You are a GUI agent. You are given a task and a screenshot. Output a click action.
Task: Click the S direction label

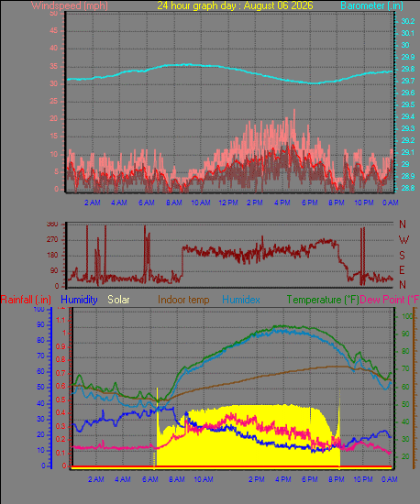pos(402,256)
